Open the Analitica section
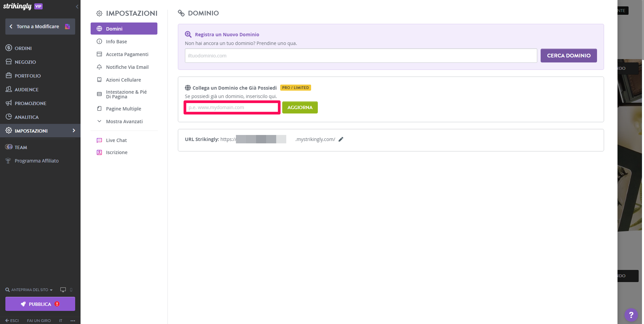Image resolution: width=644 pixels, height=324 pixels. pos(27,117)
